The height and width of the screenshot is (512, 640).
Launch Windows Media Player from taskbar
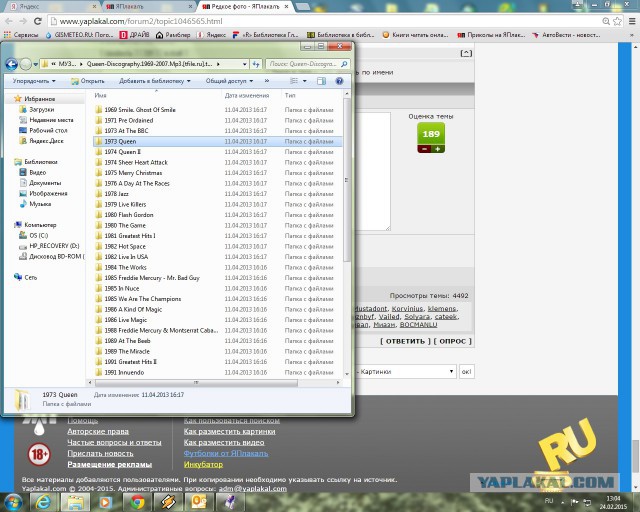click(105, 503)
